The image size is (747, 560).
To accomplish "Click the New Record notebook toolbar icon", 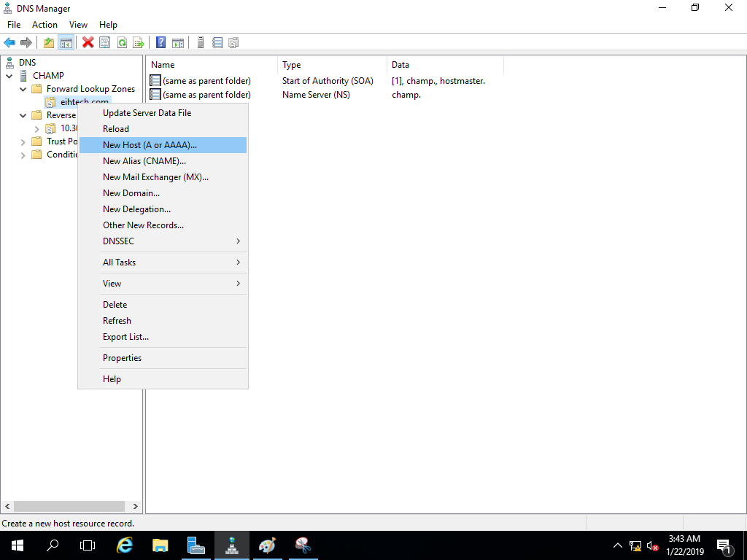I will coord(217,43).
